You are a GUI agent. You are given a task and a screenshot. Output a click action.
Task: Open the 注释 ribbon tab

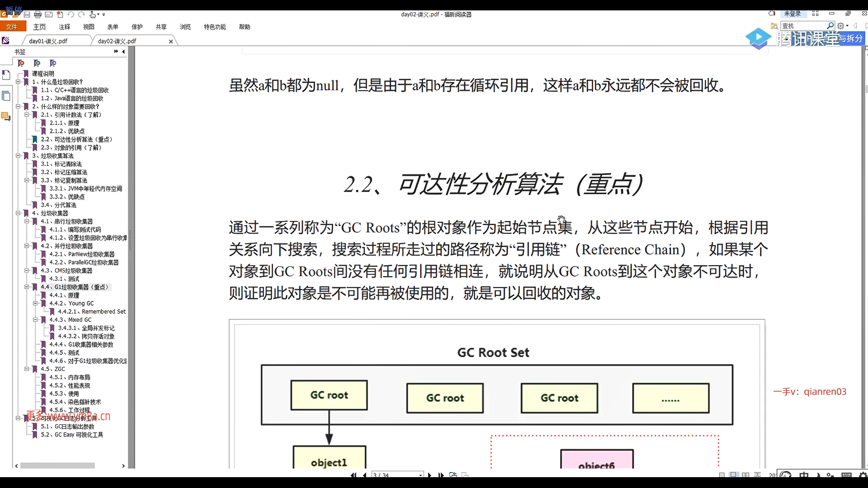coord(64,27)
